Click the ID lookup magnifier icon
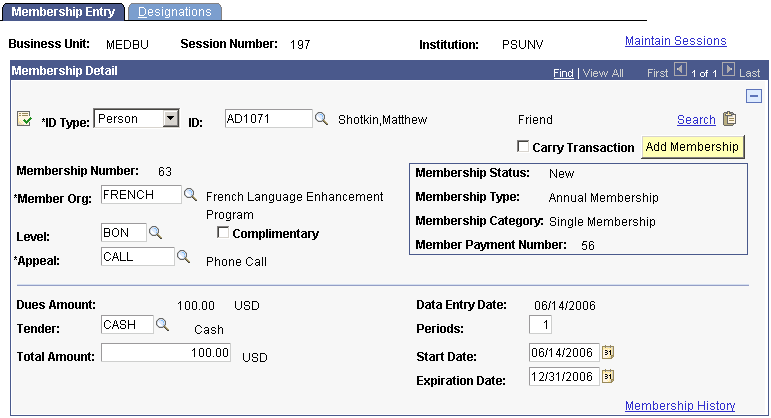The height and width of the screenshot is (418, 771). 321,118
